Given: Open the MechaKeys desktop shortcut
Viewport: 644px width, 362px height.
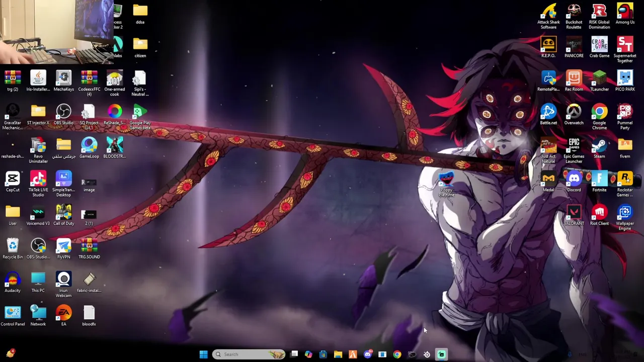Looking at the screenshot, I should (63, 81).
